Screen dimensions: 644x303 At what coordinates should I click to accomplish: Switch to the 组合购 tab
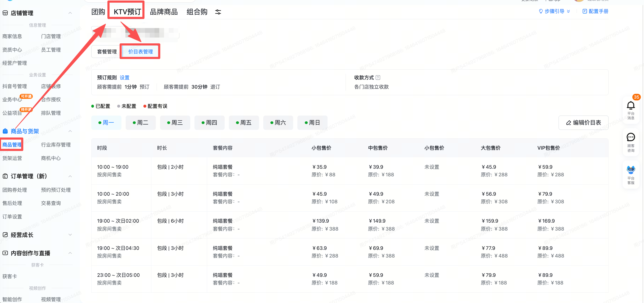point(197,12)
